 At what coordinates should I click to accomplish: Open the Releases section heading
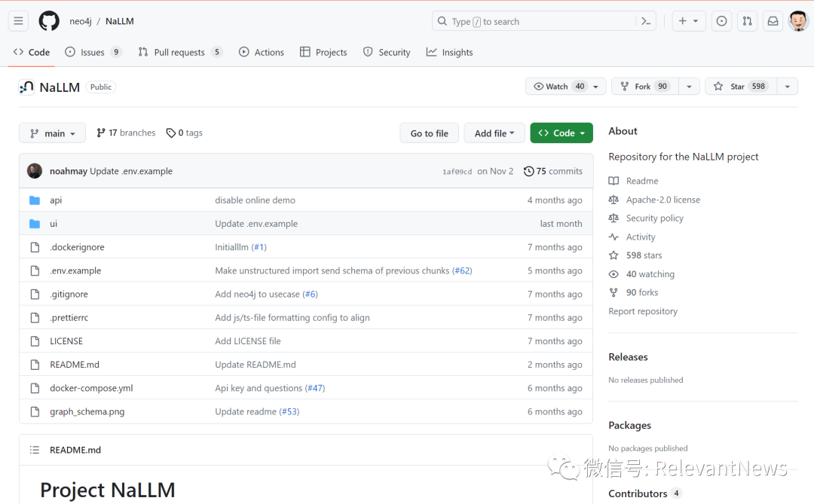pyautogui.click(x=628, y=357)
